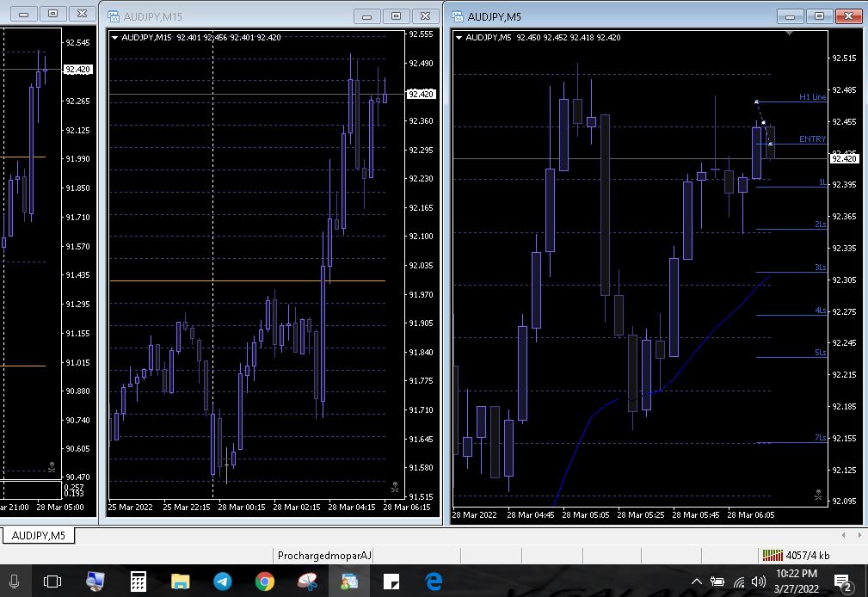Screen dimensions: 868x597
Task: Open the battery status tray icon
Action: 717,582
